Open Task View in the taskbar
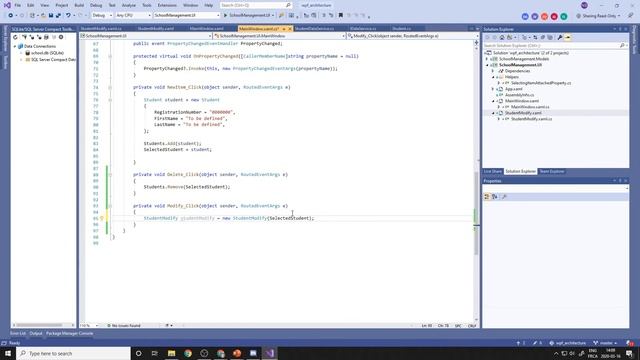Screen dimensions: 640x360 tap(155, 353)
